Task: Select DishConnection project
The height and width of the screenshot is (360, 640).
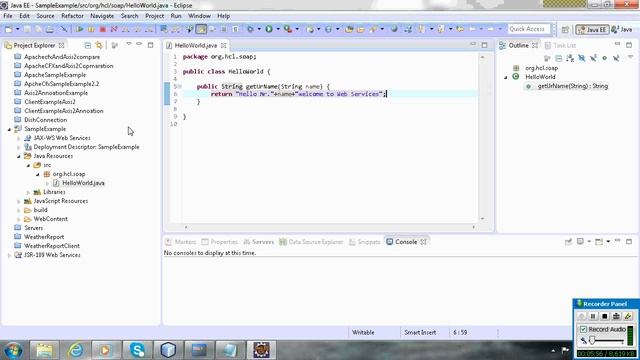Action: pyautogui.click(x=45, y=120)
